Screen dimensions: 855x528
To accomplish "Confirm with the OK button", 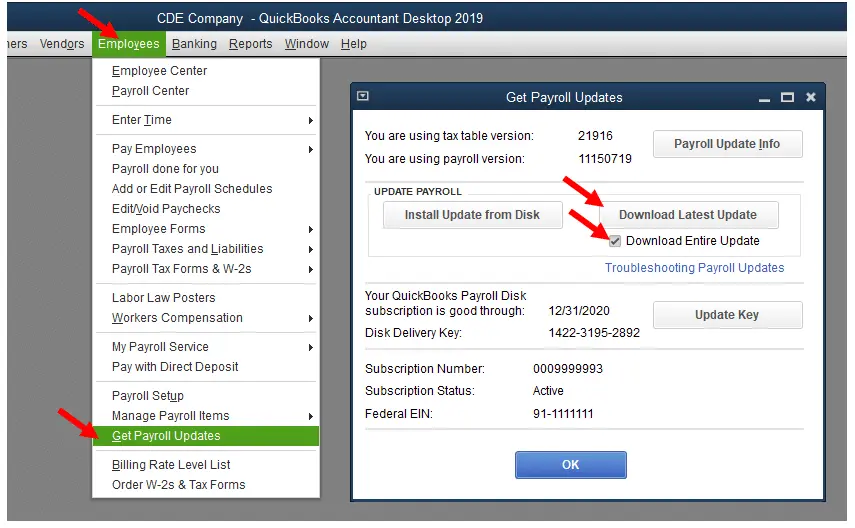I will click(570, 465).
